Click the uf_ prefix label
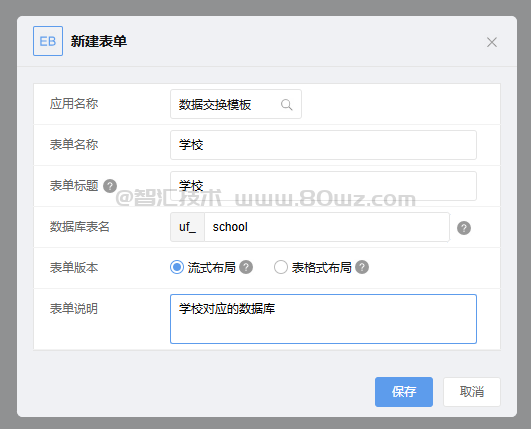The width and height of the screenshot is (531, 429). tap(187, 227)
